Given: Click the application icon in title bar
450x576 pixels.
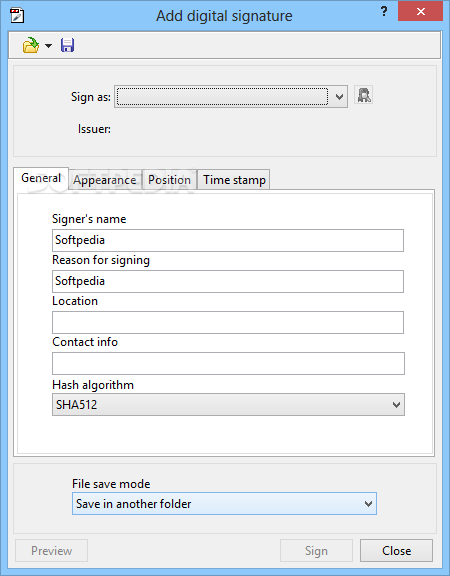Looking at the screenshot, I should pyautogui.click(x=17, y=16).
